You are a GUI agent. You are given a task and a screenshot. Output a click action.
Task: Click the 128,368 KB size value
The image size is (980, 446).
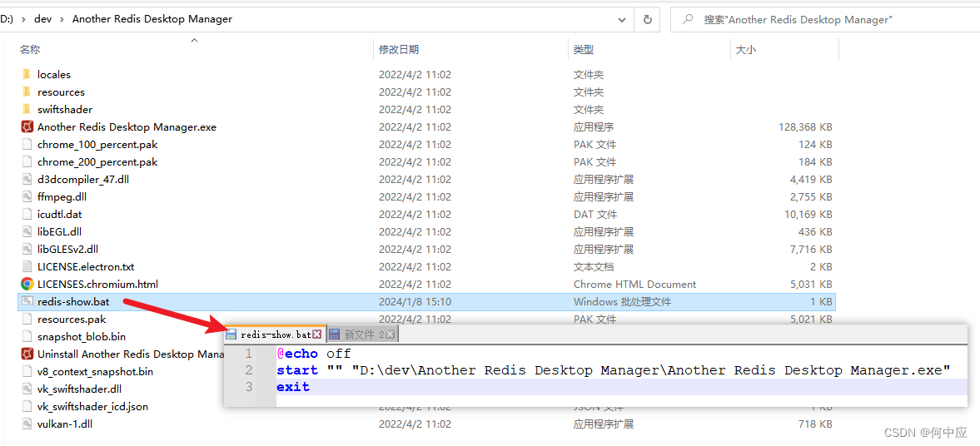click(805, 126)
